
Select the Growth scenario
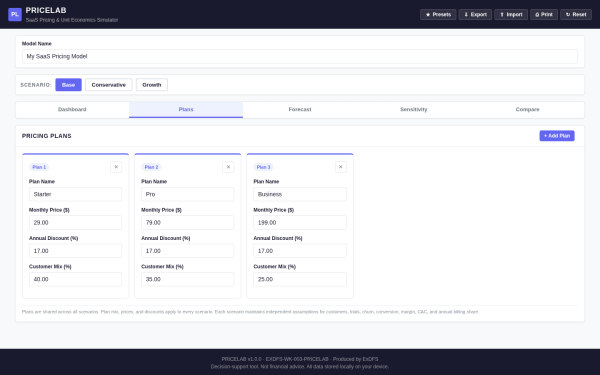point(152,85)
